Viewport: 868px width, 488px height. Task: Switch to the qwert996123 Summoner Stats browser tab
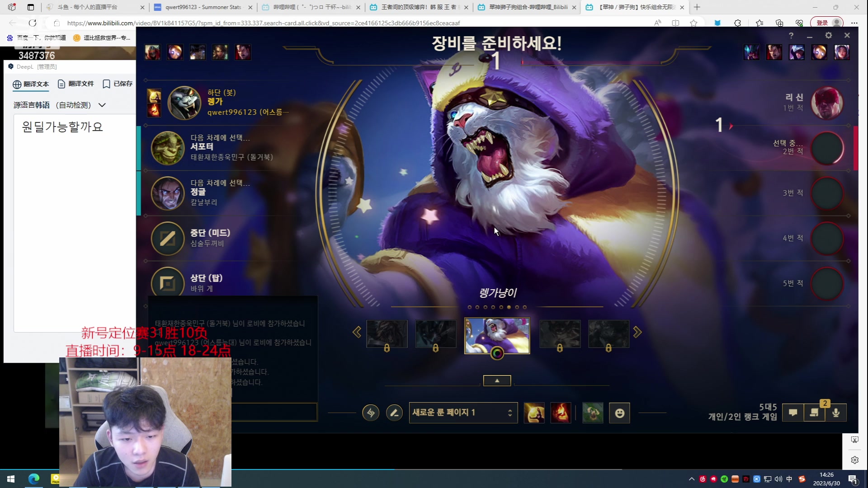(x=203, y=7)
